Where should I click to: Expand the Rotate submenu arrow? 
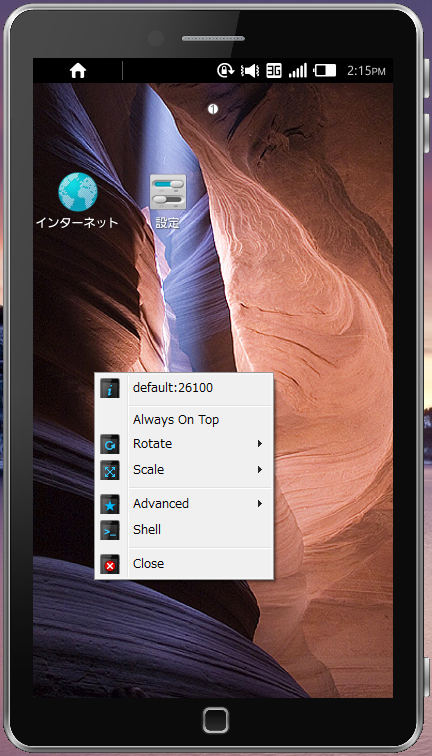260,444
